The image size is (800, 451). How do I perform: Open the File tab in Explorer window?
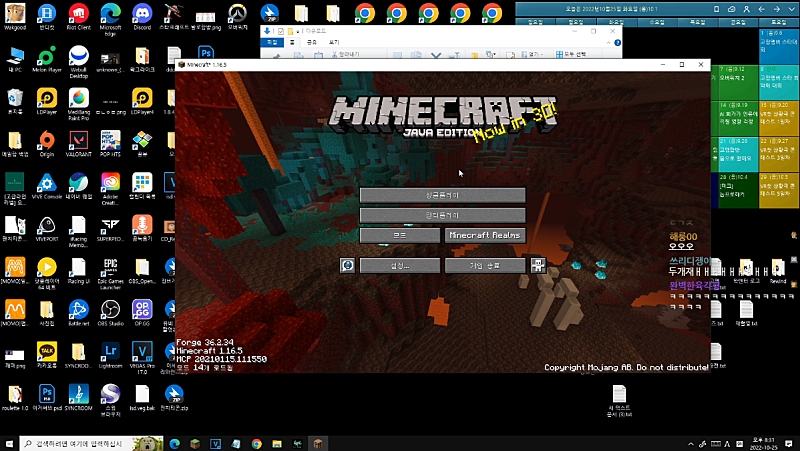click(x=272, y=42)
